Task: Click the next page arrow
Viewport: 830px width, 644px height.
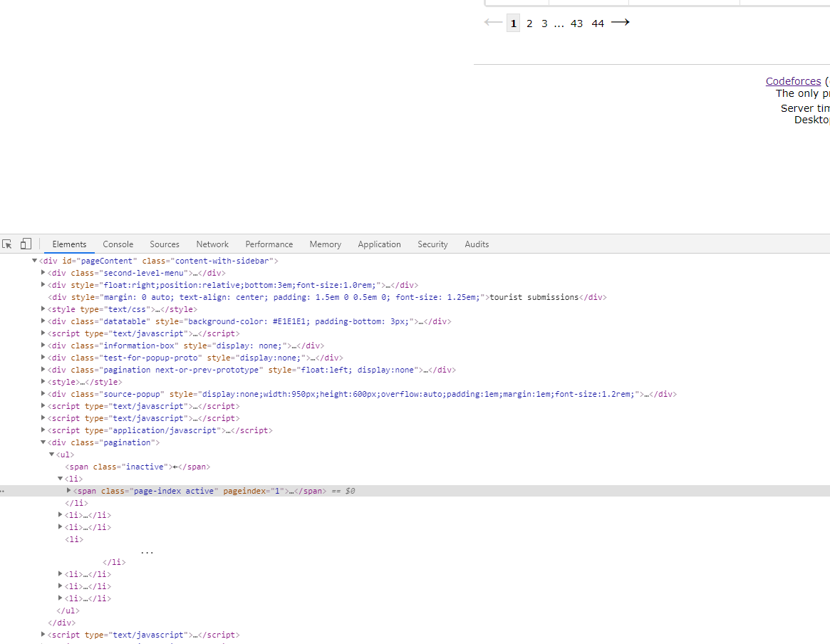Action: 619,22
